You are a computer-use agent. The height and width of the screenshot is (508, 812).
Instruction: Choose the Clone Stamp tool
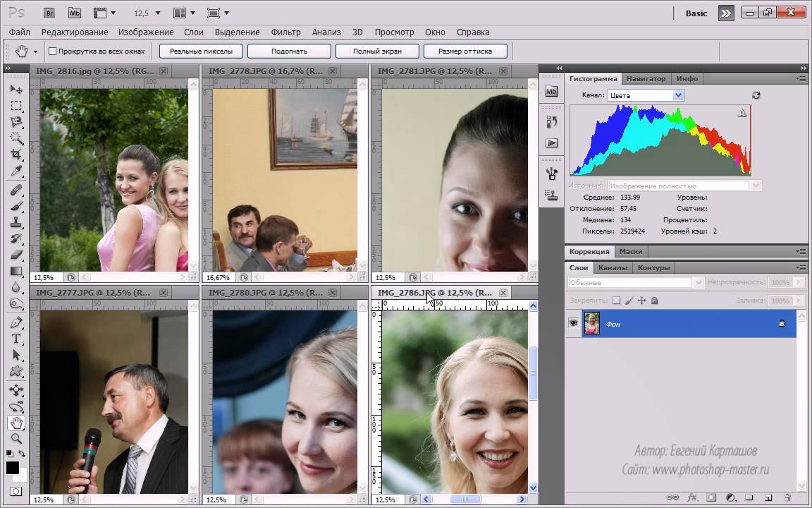click(16, 222)
